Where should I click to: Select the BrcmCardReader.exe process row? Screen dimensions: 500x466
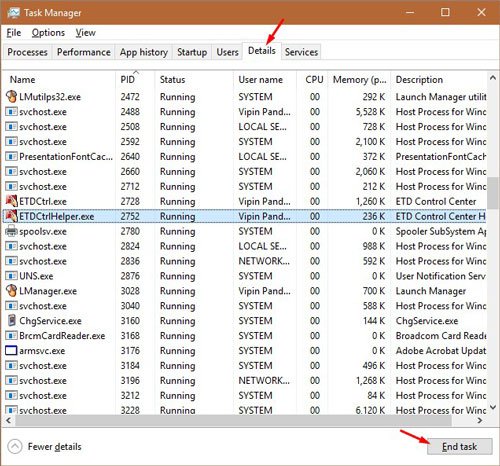(x=245, y=336)
